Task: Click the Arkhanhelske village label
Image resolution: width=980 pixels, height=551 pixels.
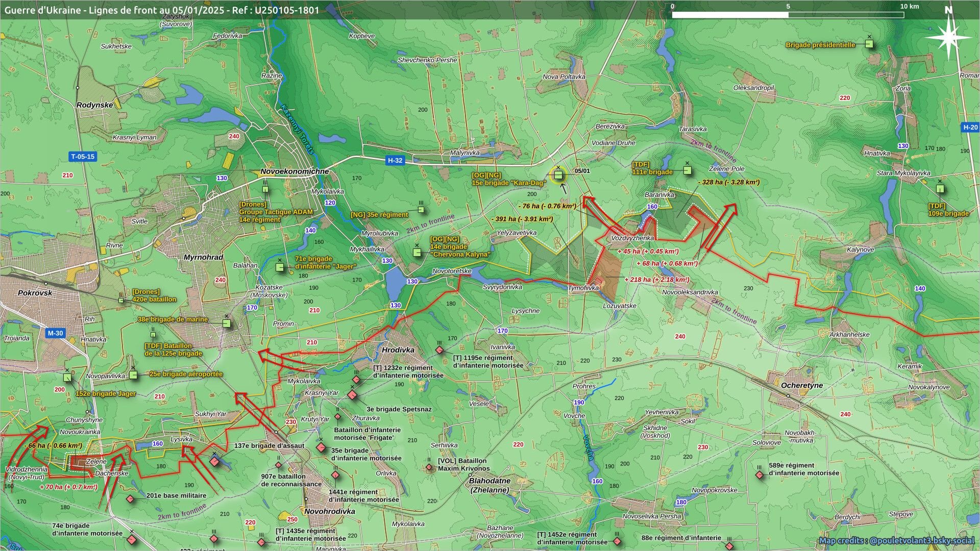Action: pos(849,335)
